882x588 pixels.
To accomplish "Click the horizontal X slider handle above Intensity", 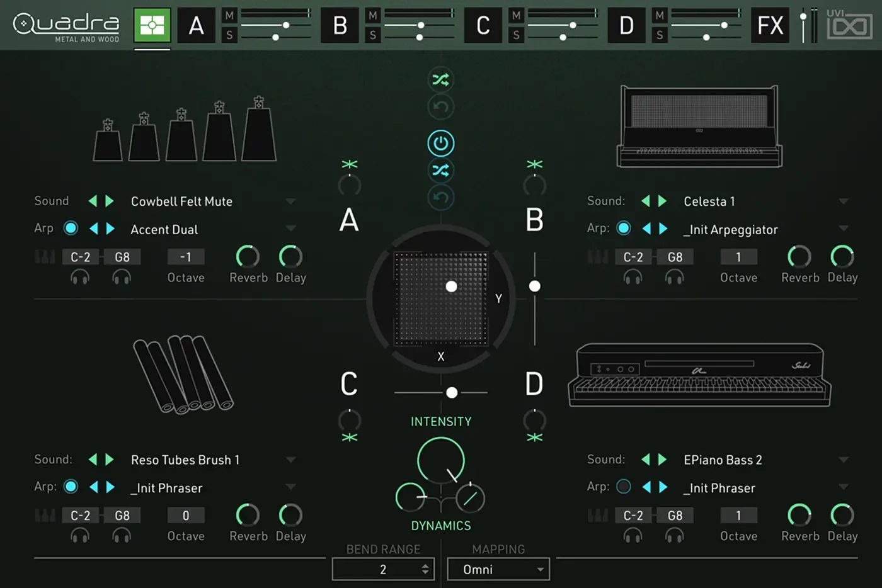I will click(x=452, y=393).
